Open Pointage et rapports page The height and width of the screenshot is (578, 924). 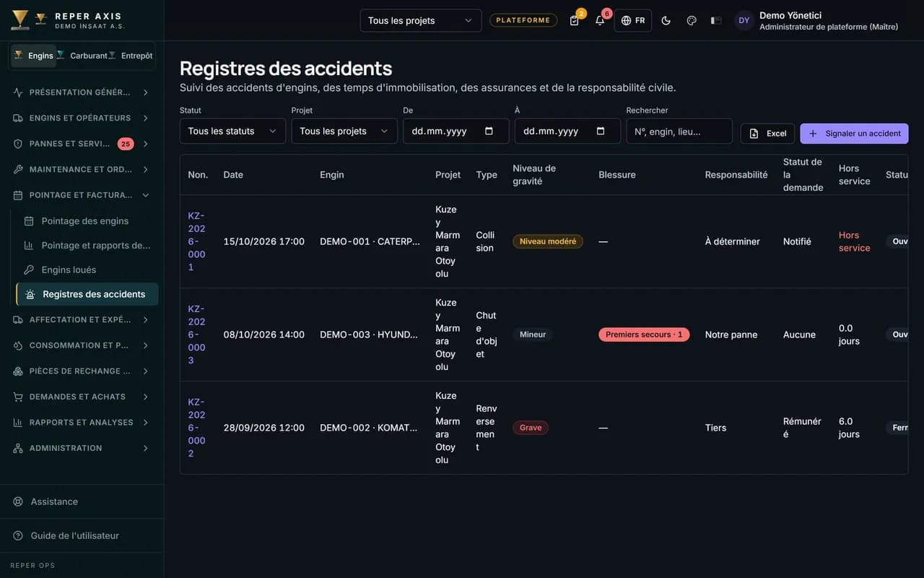pos(87,246)
